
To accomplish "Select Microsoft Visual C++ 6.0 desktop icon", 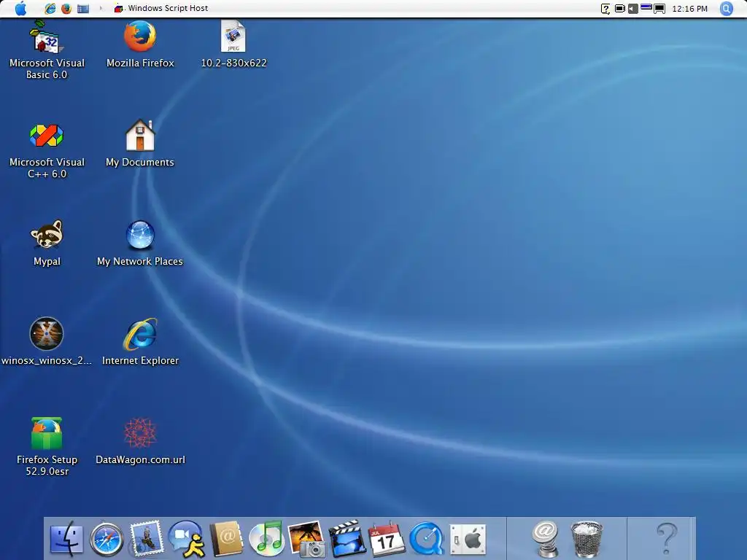I will coord(46,136).
